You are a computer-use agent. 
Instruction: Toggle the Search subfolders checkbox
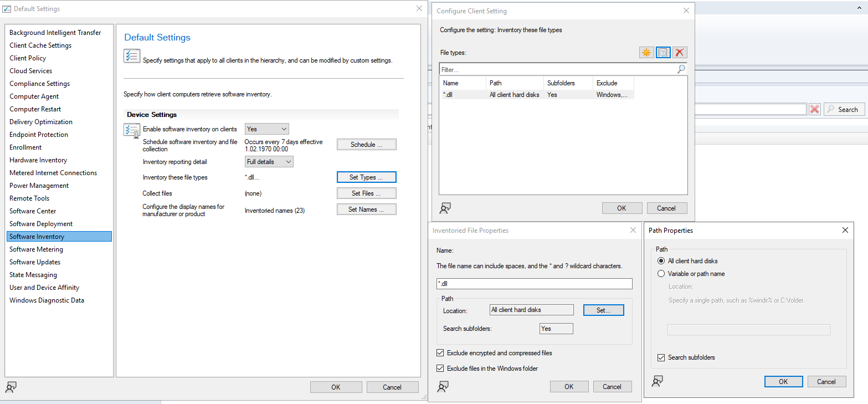[661, 357]
